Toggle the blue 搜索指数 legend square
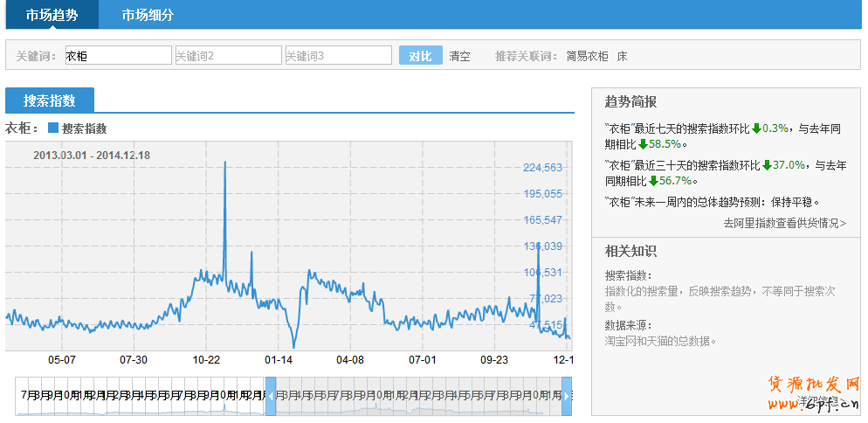This screenshot has height=423, width=868. click(53, 128)
